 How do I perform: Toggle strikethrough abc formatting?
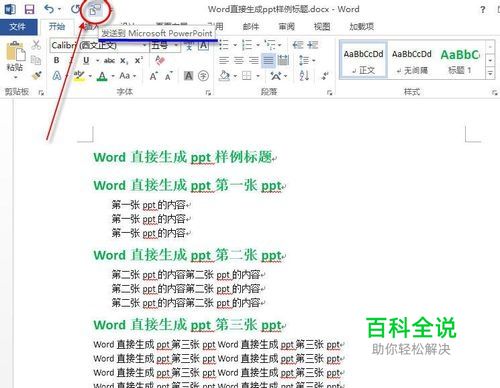109,60
